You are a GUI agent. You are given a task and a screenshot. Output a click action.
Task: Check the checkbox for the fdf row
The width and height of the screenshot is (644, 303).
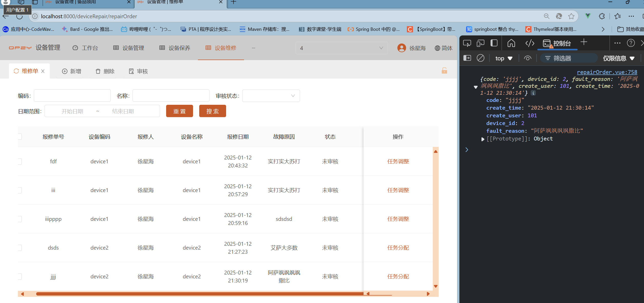20,162
